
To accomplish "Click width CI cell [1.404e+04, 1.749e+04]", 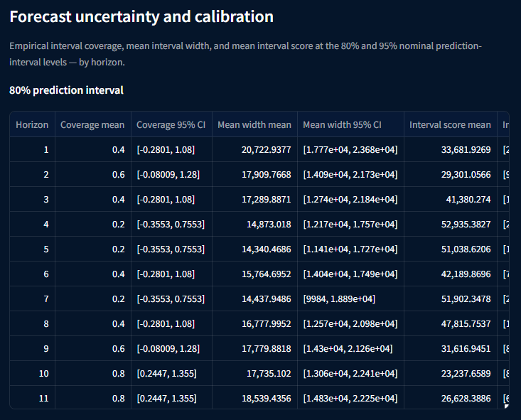I will pyautogui.click(x=350, y=274).
